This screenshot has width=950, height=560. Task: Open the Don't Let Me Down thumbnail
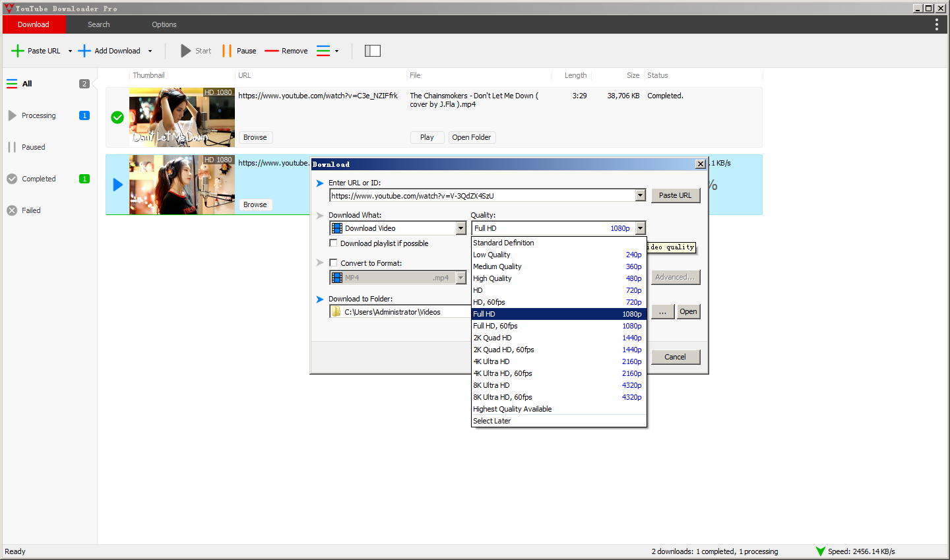[182, 117]
